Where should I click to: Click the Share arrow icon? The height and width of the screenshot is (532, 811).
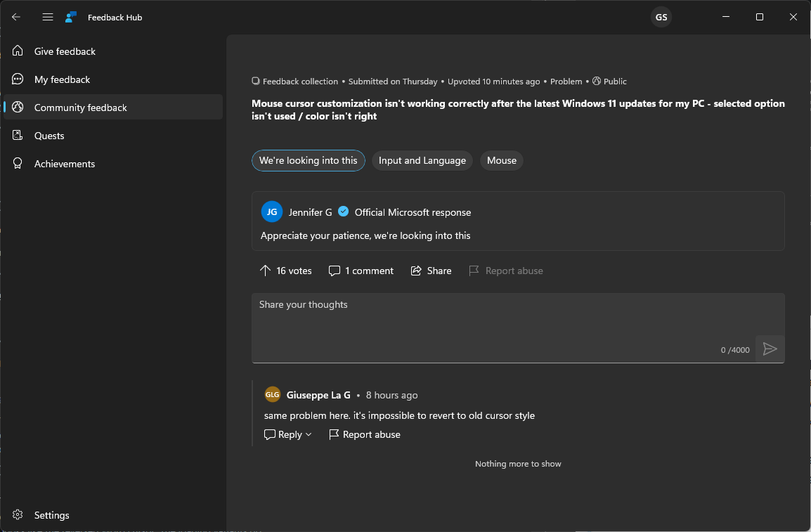pyautogui.click(x=416, y=271)
